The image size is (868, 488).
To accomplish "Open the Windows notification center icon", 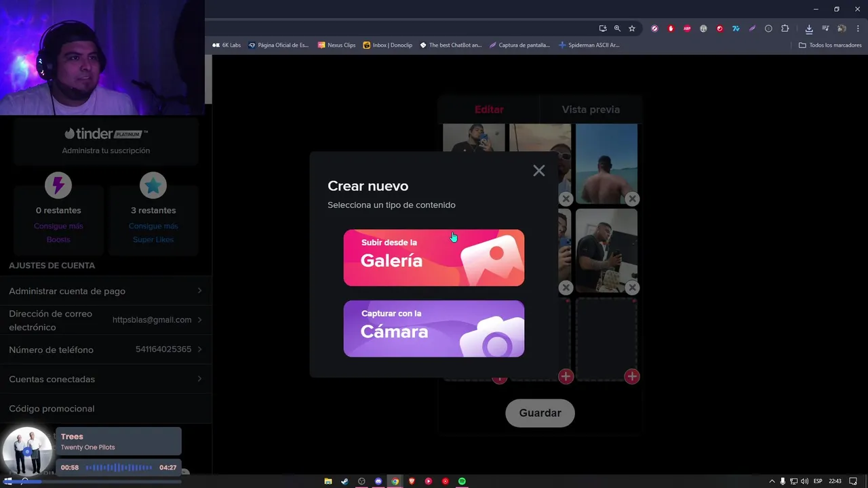I will [x=853, y=481].
